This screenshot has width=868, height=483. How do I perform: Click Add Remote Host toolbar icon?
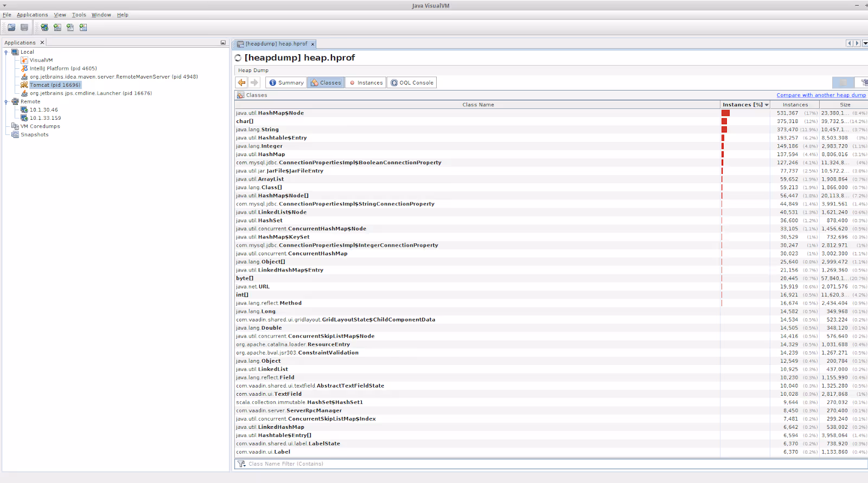click(x=44, y=27)
